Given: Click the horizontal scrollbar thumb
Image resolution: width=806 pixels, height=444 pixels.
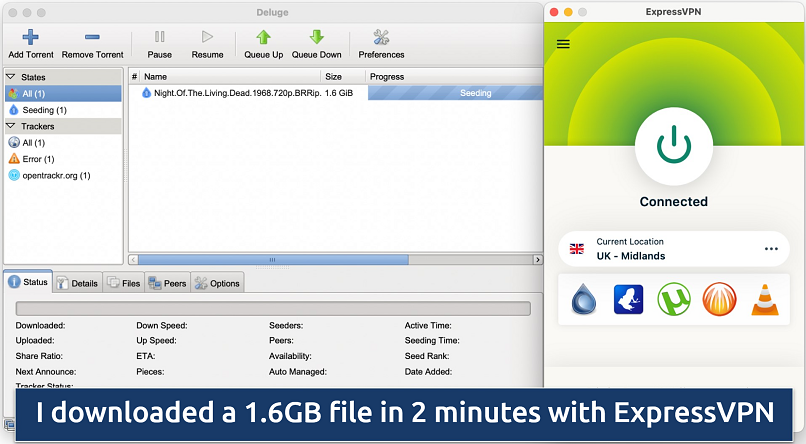Looking at the screenshot, I should [273, 260].
